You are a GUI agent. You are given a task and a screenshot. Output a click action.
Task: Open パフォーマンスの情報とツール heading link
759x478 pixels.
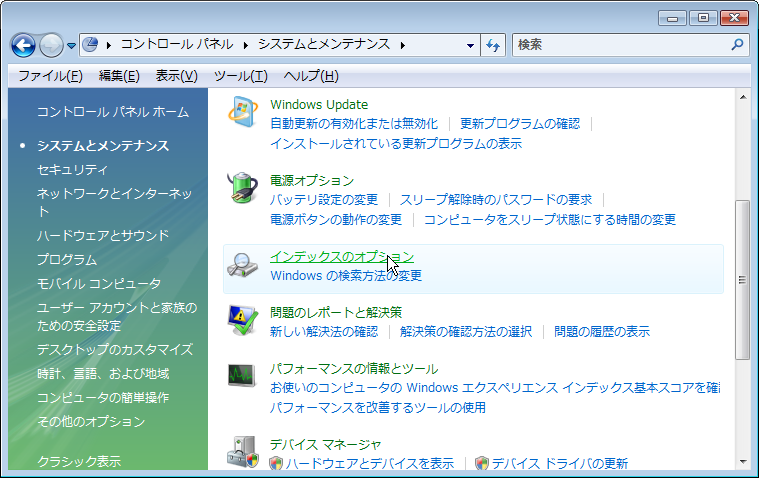354,369
